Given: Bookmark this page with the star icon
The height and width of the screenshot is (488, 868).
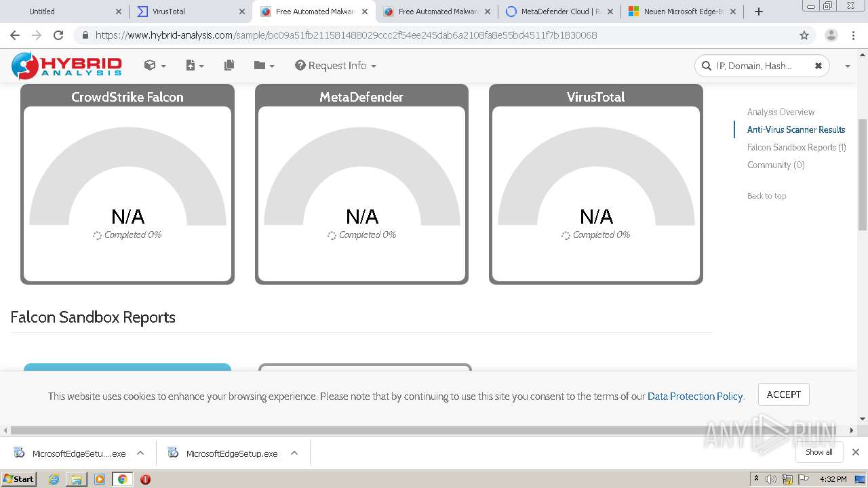Looking at the screenshot, I should [804, 35].
